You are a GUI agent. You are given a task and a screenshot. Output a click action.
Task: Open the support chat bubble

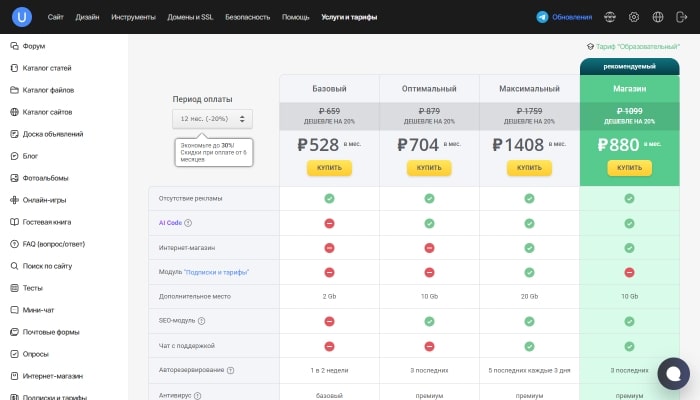672,373
